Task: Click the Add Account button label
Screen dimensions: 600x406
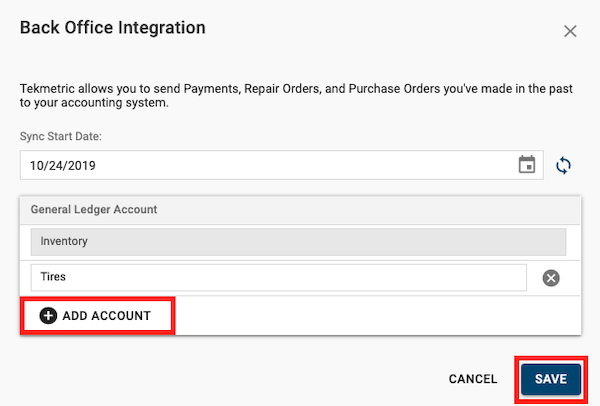Action: click(x=107, y=316)
